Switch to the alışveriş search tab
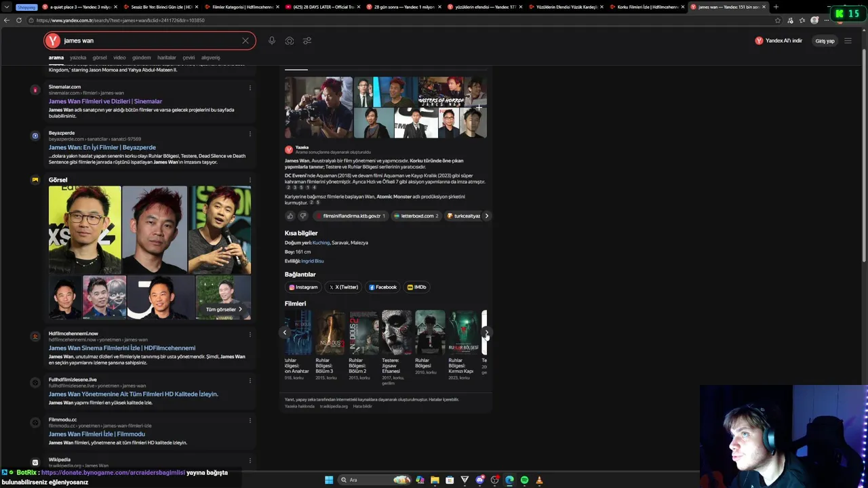868x488 pixels. coord(210,58)
